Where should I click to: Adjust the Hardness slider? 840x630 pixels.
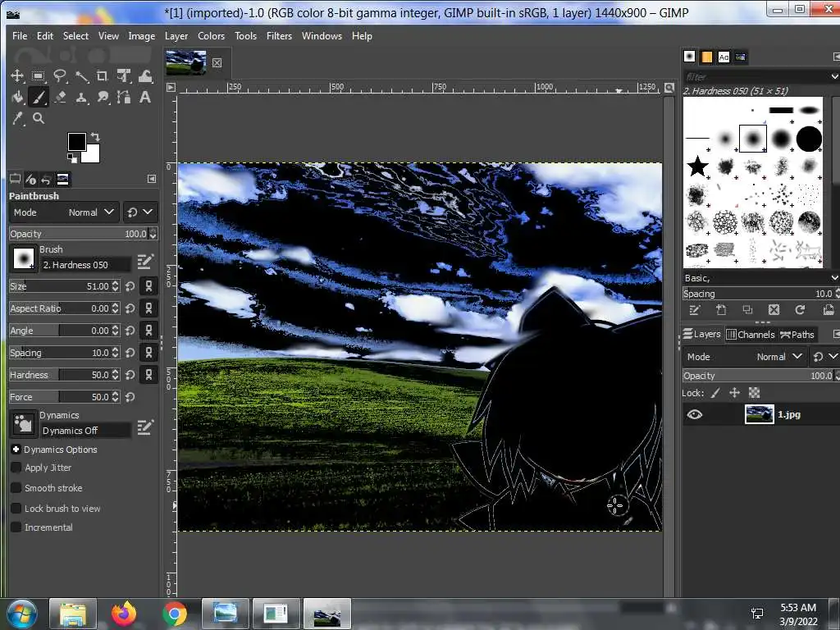[x=60, y=375]
